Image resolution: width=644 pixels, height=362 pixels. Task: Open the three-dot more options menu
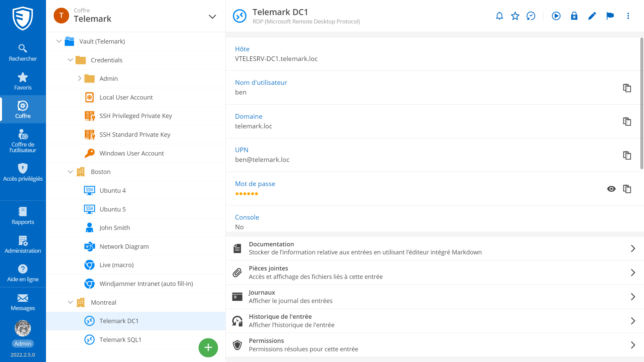click(x=628, y=16)
